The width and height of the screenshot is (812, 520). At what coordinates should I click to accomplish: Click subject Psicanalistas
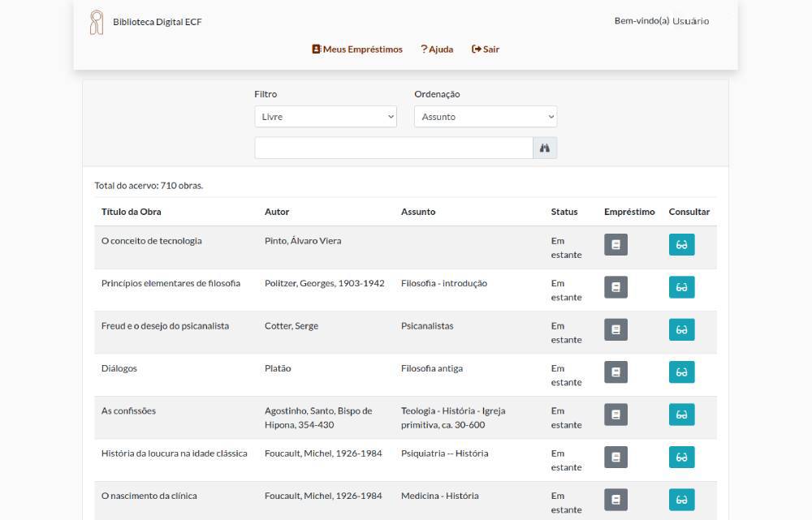pyautogui.click(x=427, y=326)
